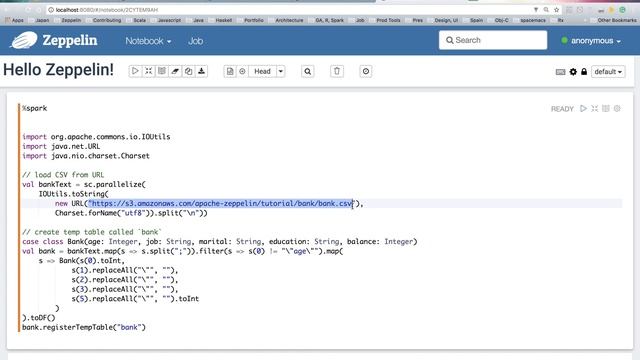Place cursor on the %spark interpreter line
Viewport: 640px width, 360px height.
35,108
